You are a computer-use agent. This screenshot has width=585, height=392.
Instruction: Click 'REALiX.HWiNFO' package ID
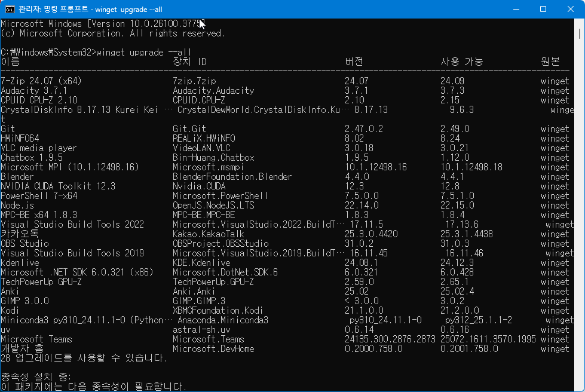point(204,139)
